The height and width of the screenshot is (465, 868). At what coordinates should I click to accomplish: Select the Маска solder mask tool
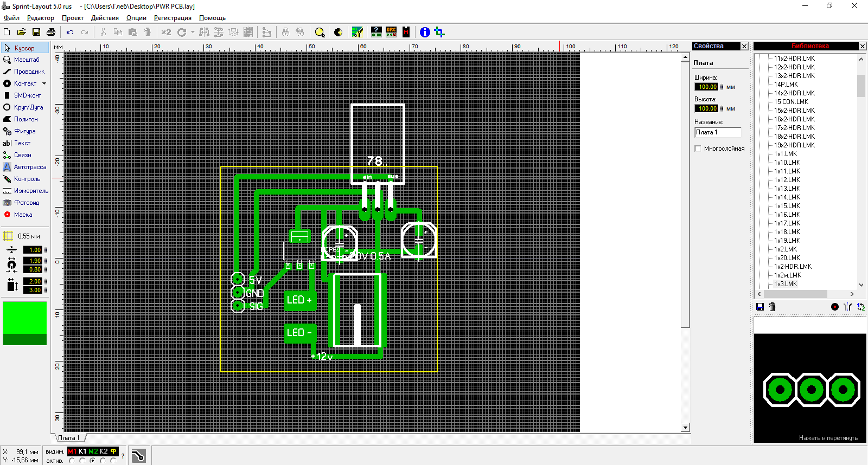tap(25, 215)
